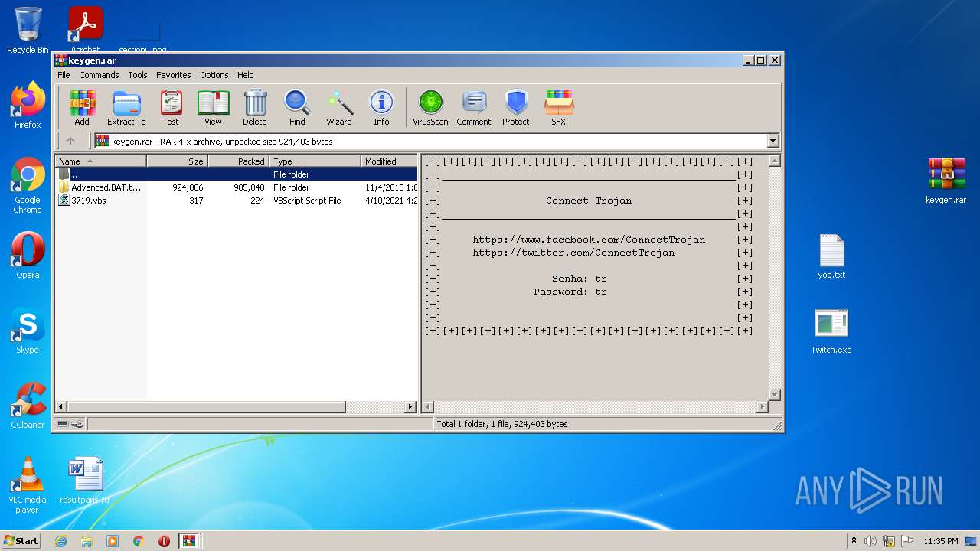Viewport: 980px width, 551px height.
Task: Click the status bar total bytes text
Action: (502, 424)
